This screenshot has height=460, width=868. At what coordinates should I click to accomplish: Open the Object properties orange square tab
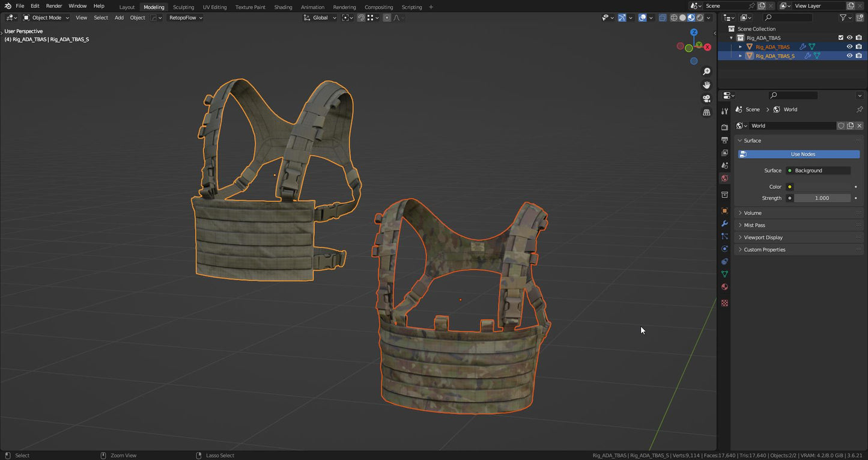point(724,211)
